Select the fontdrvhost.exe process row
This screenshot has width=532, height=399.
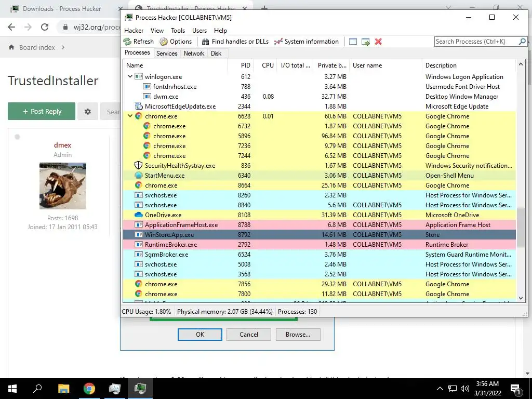(x=320, y=87)
